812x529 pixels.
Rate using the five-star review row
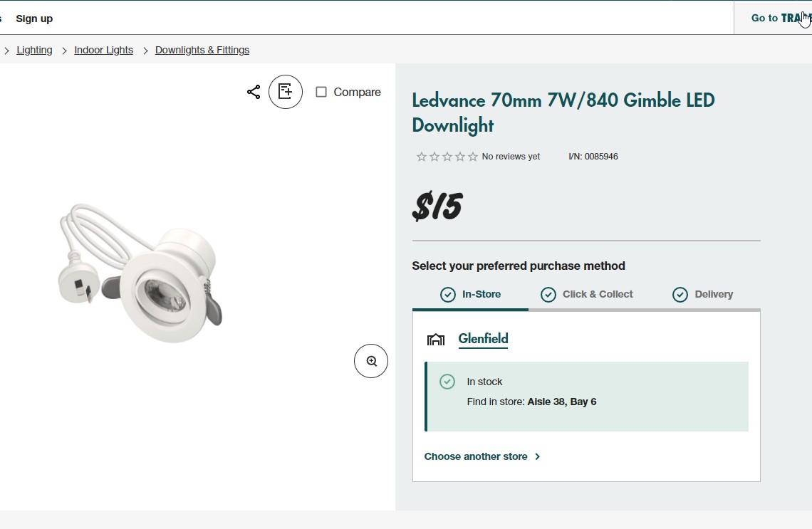(447, 157)
